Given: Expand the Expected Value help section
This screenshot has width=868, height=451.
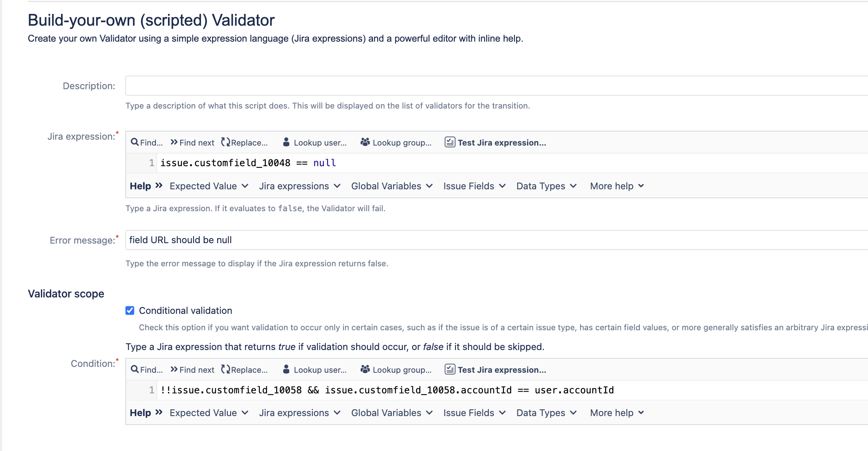Looking at the screenshot, I should click(208, 186).
